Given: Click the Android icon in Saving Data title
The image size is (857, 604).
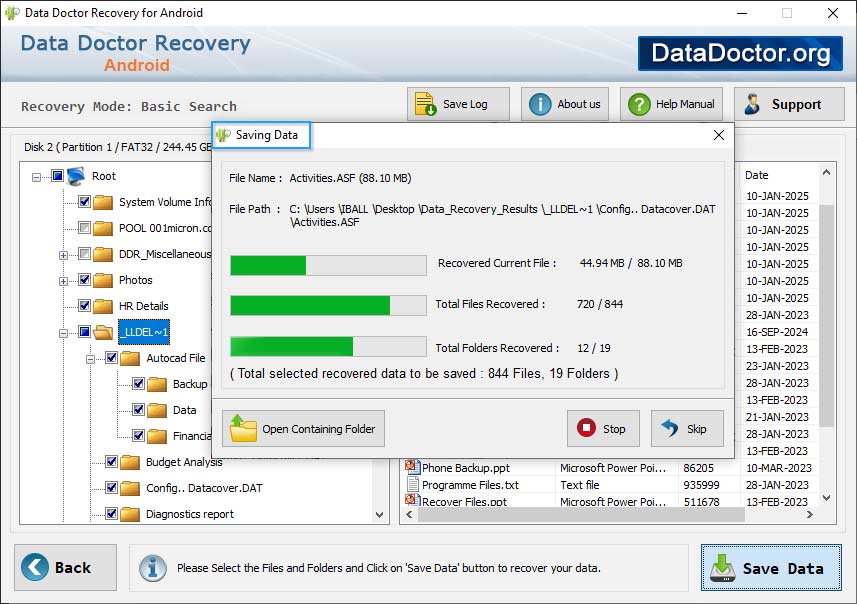Looking at the screenshot, I should 222,134.
